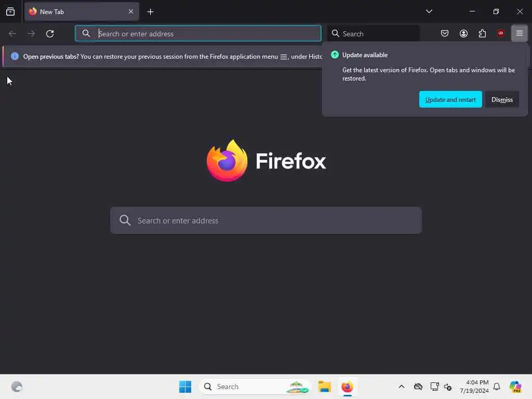Click the muted volume tray icon
The image size is (532, 399).
point(448,387)
